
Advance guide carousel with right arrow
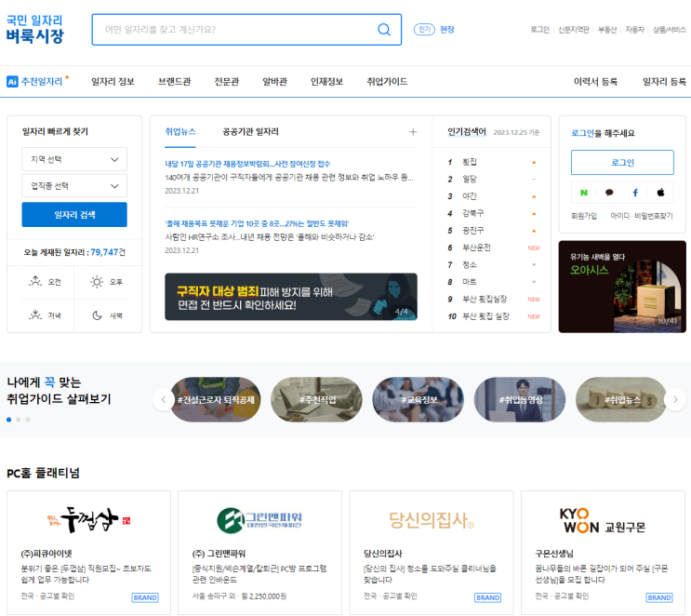(x=675, y=399)
